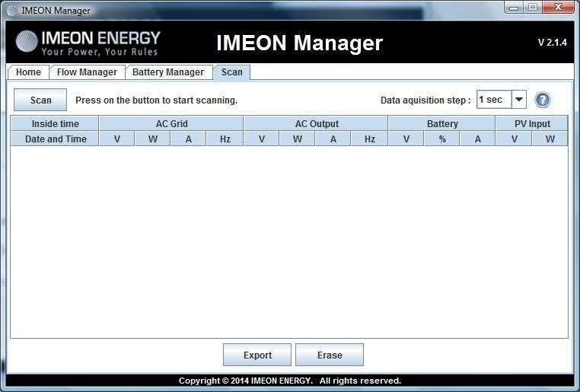Close the IMEON Manager window
Viewport: 580px width, 392px height.
pyautogui.click(x=559, y=8)
